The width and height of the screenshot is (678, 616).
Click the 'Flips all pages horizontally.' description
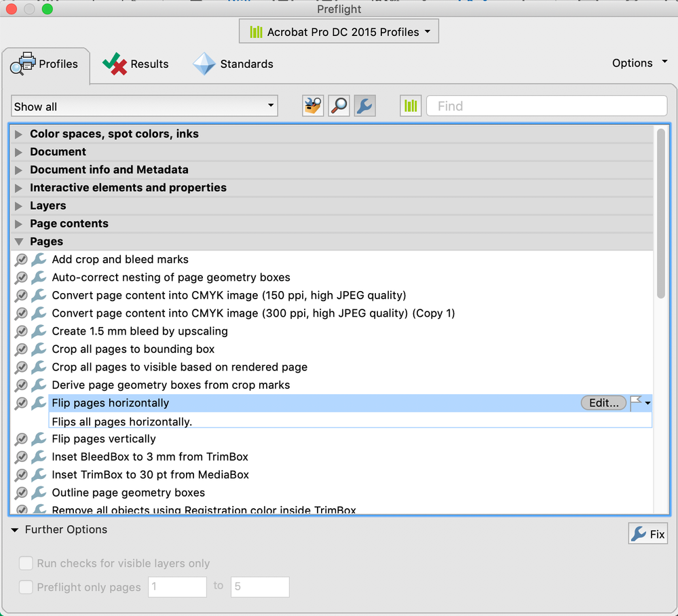pos(122,421)
